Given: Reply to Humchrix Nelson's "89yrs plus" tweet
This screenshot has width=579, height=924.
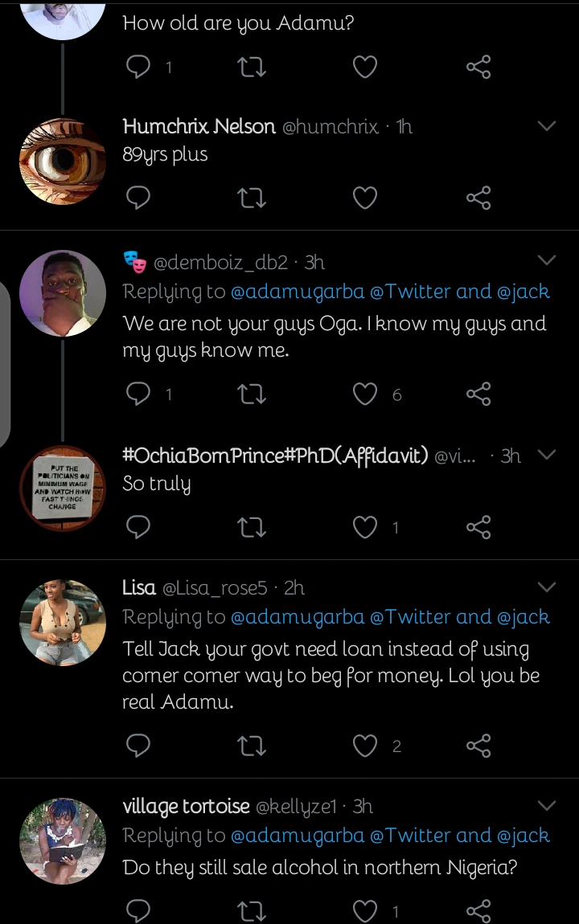Looking at the screenshot, I should [x=139, y=198].
